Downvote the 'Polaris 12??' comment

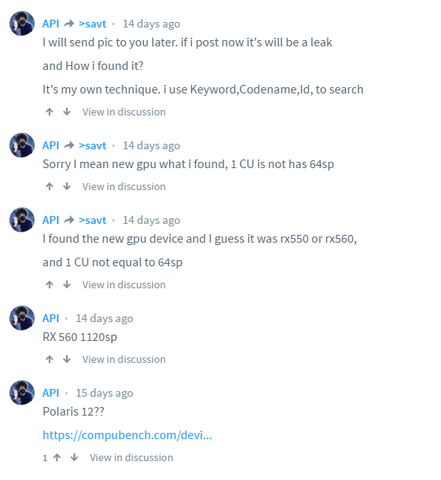point(74,458)
